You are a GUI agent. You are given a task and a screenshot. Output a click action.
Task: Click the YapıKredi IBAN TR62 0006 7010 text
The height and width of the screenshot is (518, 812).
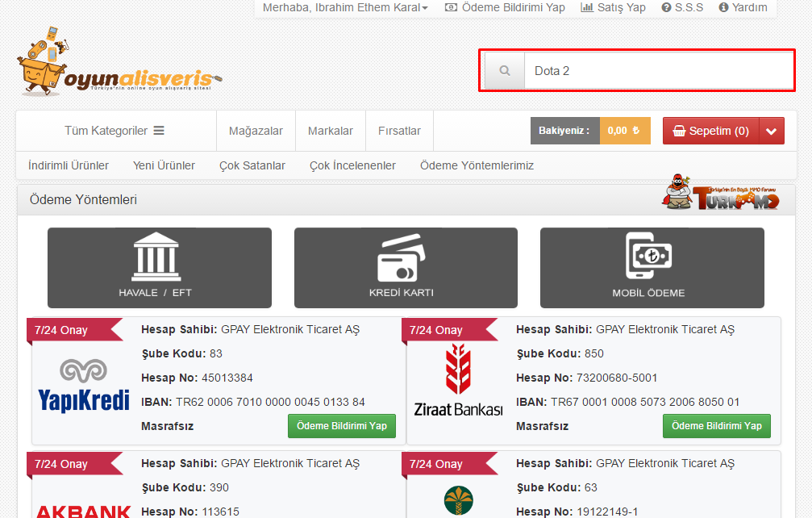[x=252, y=402]
